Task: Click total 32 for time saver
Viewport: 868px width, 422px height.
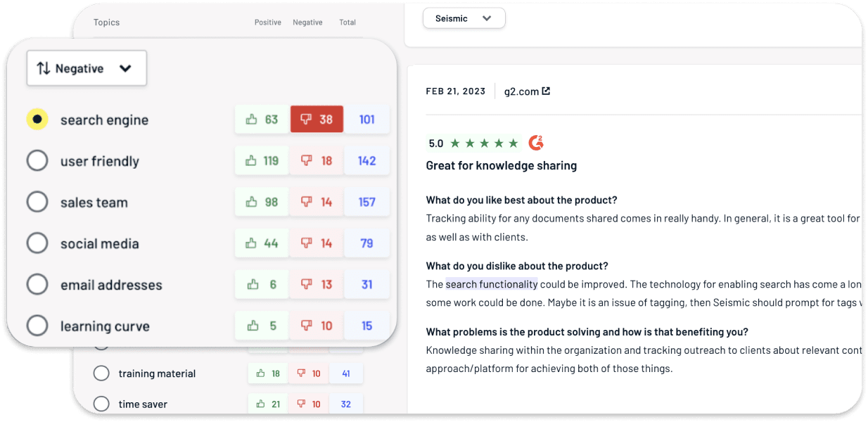Action: click(346, 404)
